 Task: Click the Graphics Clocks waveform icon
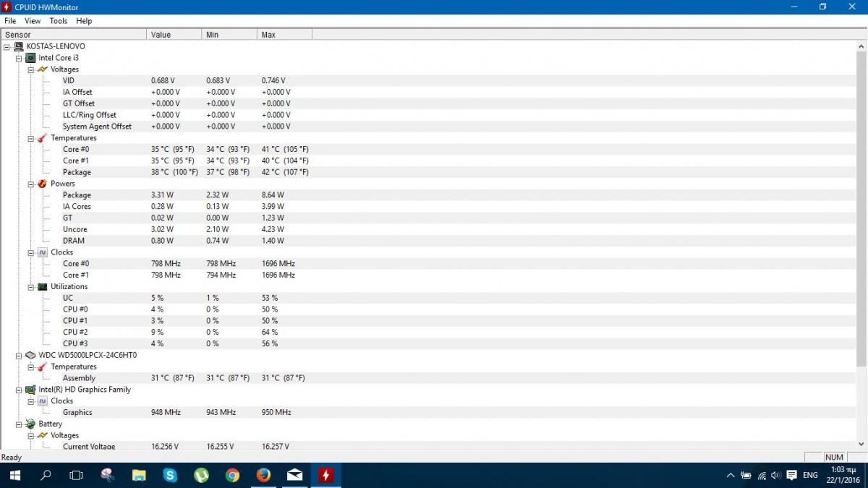tap(43, 401)
